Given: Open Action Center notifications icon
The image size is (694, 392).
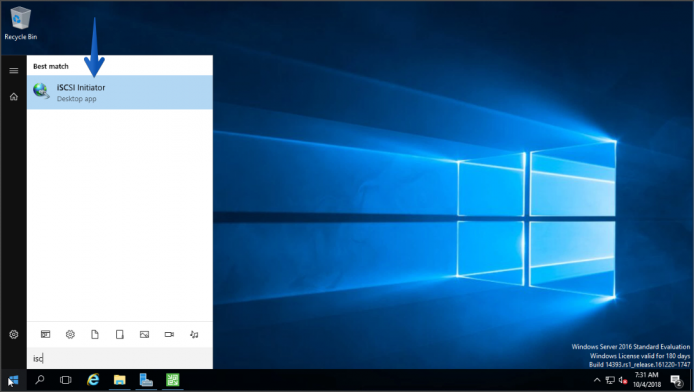Looking at the screenshot, I should click(x=676, y=380).
